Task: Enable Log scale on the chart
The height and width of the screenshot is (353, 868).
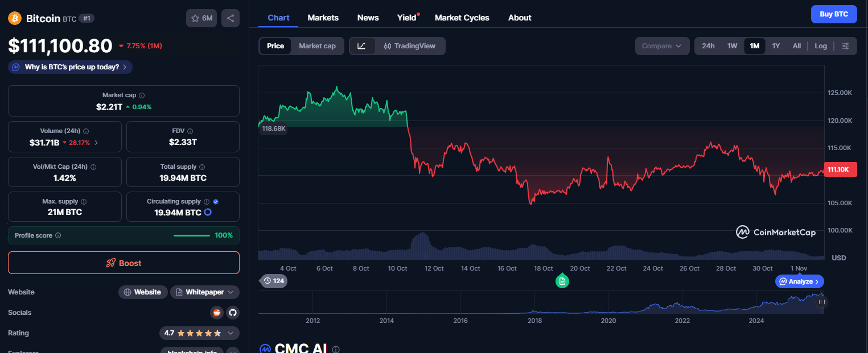Action: [821, 45]
